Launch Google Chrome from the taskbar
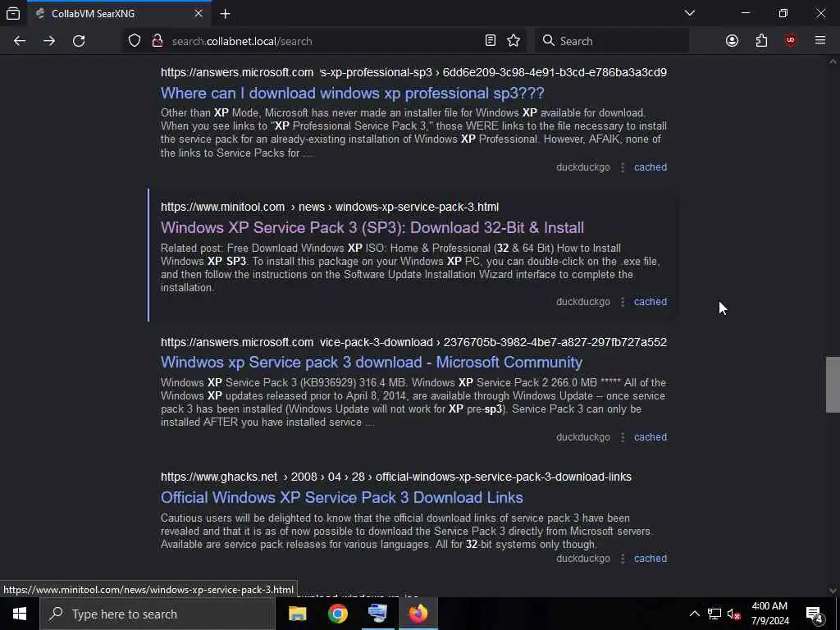The width and height of the screenshot is (840, 630). [x=337, y=614]
